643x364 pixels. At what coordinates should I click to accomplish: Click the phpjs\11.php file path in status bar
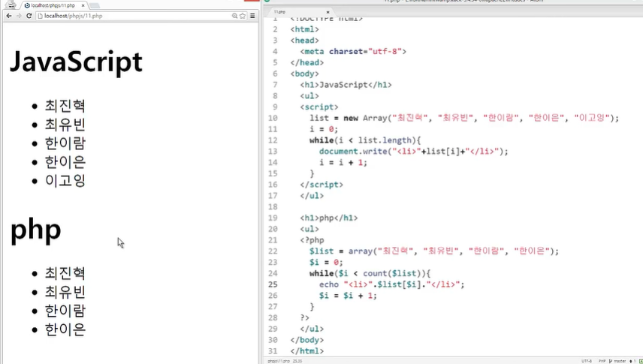279,361
